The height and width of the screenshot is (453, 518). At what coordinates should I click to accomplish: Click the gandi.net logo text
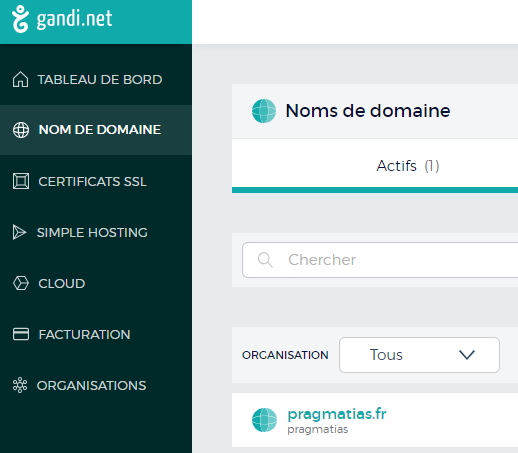(74, 19)
